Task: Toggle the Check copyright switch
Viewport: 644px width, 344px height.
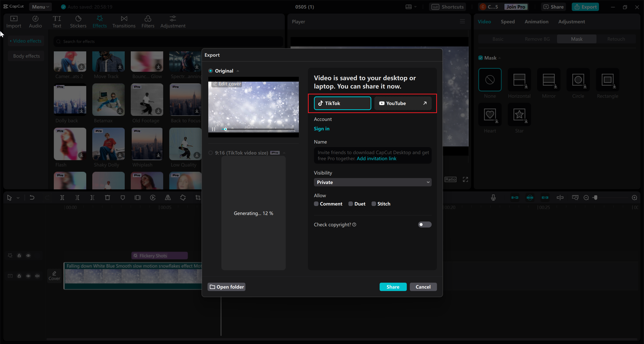Action: (424, 224)
